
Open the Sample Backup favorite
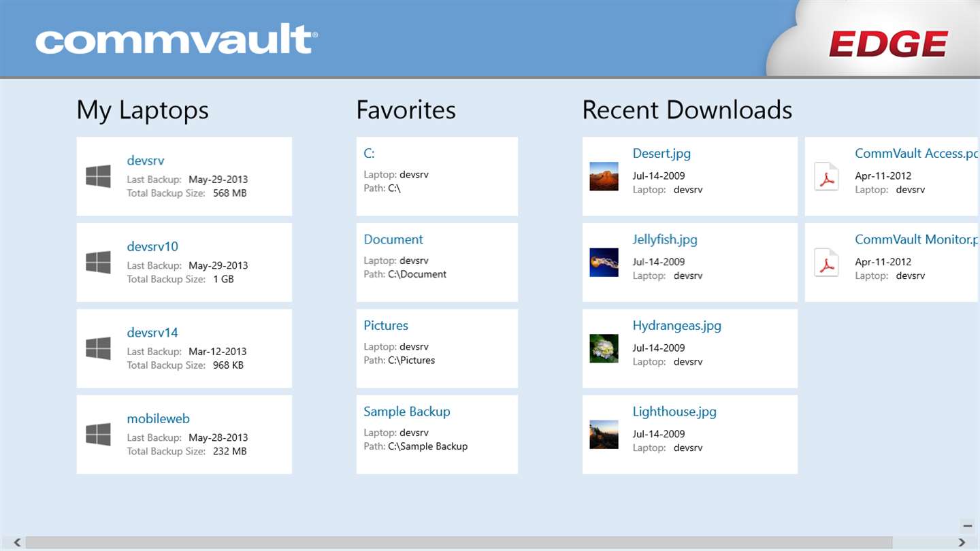click(407, 412)
